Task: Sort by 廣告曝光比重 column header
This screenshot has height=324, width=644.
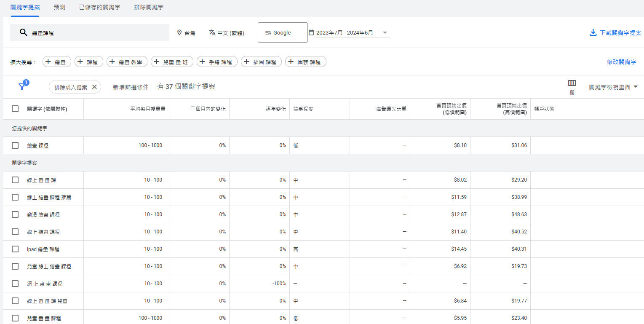Action: pyautogui.click(x=391, y=109)
